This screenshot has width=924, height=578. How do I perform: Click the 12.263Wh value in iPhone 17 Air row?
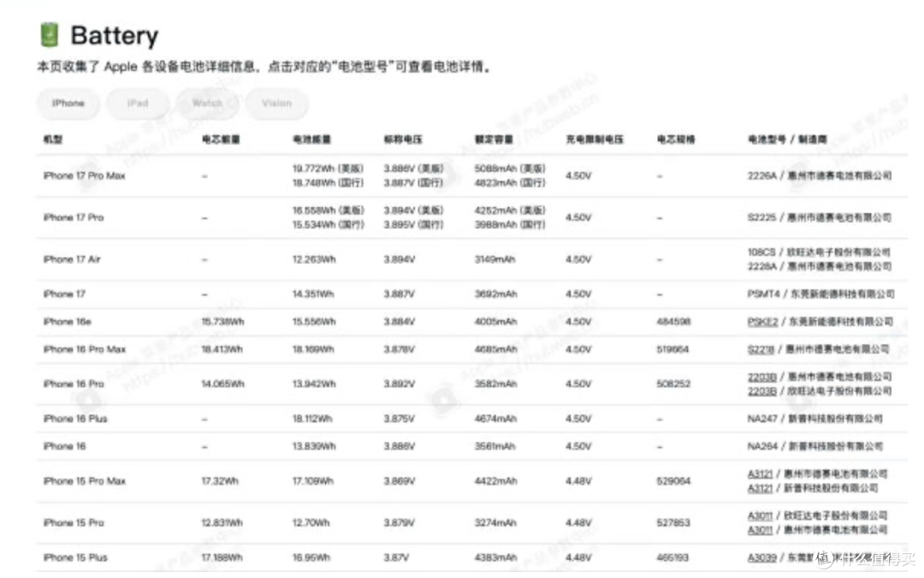point(314,259)
